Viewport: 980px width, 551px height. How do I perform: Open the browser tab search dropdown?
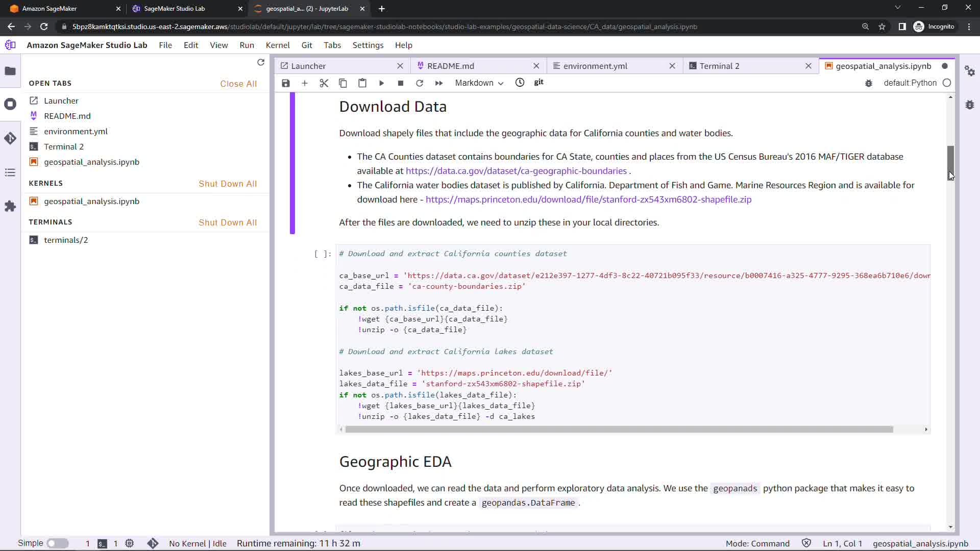pos(897,8)
